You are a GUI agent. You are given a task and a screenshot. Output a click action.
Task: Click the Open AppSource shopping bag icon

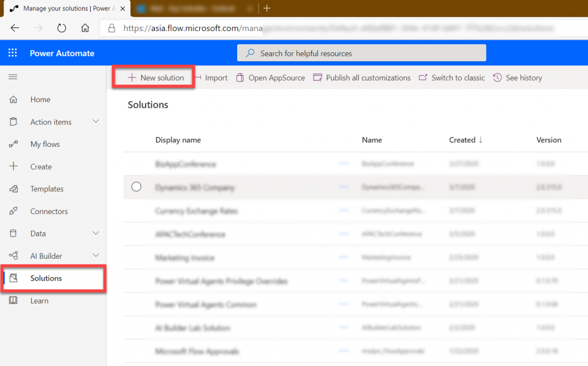239,77
